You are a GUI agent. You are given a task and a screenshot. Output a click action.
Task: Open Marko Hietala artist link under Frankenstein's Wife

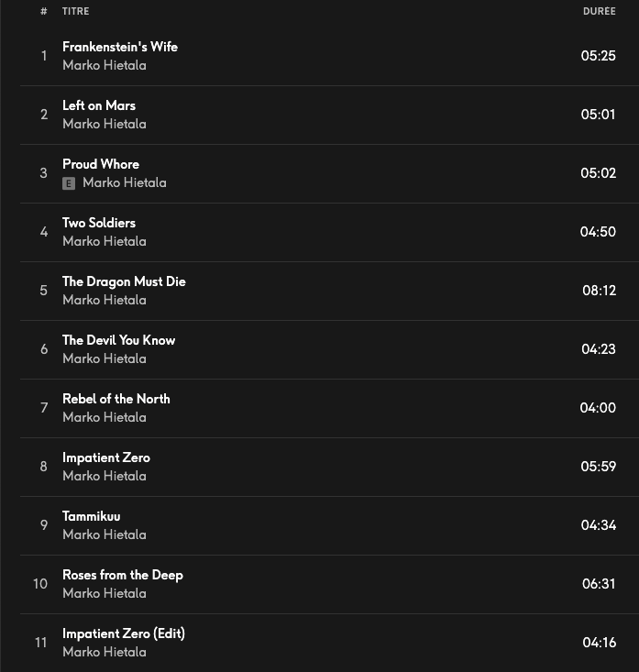click(x=104, y=66)
